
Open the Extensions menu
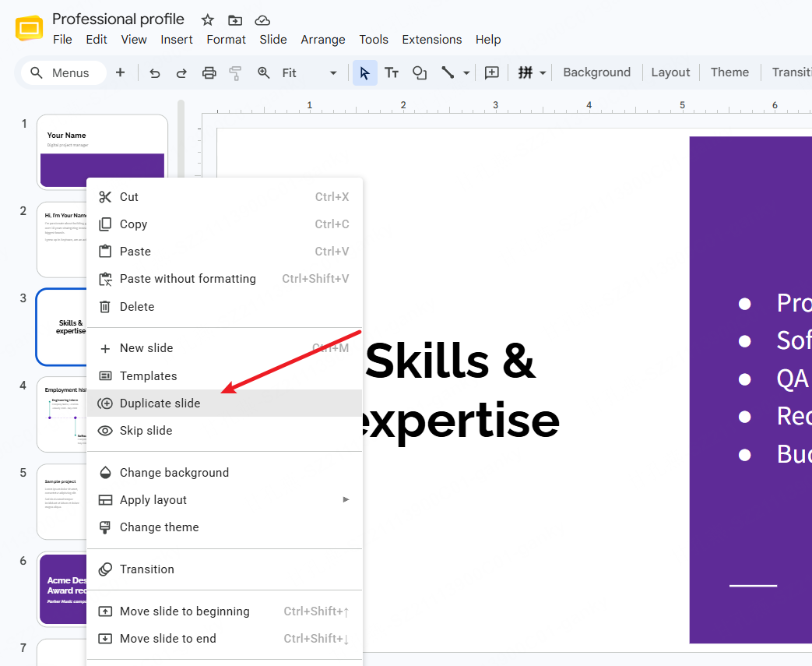(432, 40)
